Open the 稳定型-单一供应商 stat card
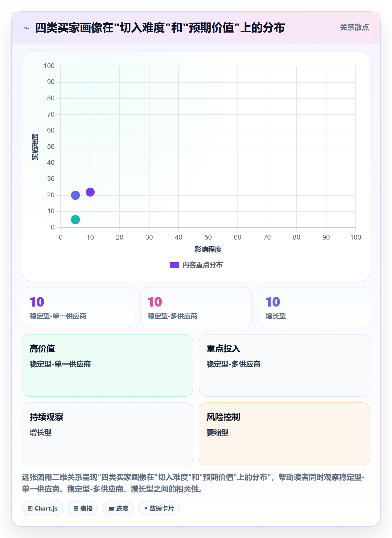392x538 pixels. coord(78,307)
